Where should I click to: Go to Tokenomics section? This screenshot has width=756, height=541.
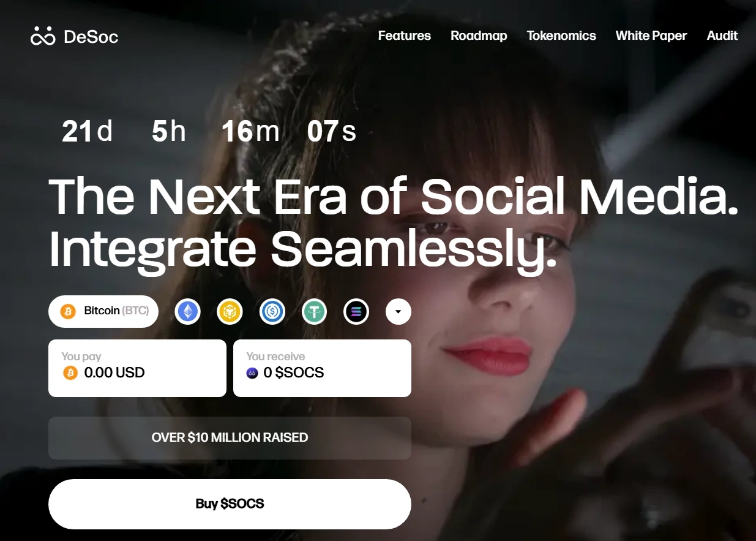[x=561, y=36]
